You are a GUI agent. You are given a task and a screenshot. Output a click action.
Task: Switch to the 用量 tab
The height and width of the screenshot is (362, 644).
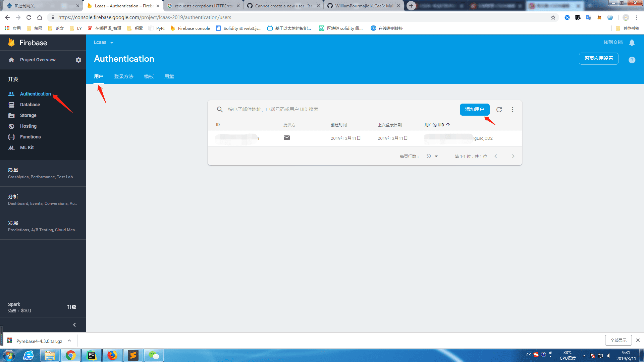pos(169,76)
